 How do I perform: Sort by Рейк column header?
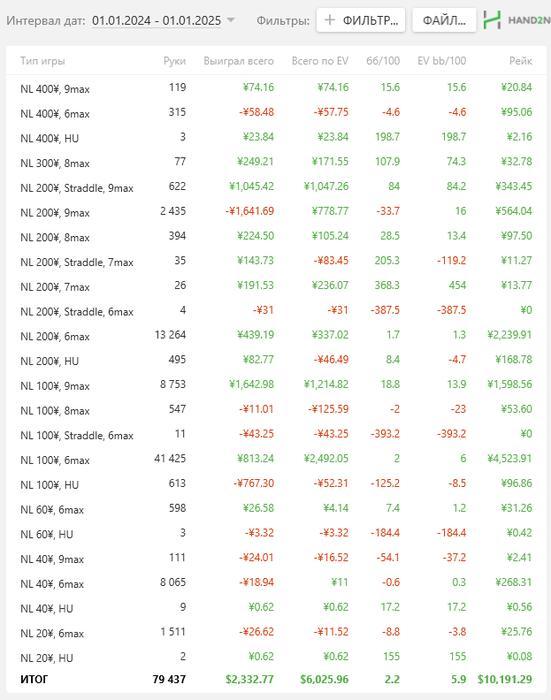point(521,61)
